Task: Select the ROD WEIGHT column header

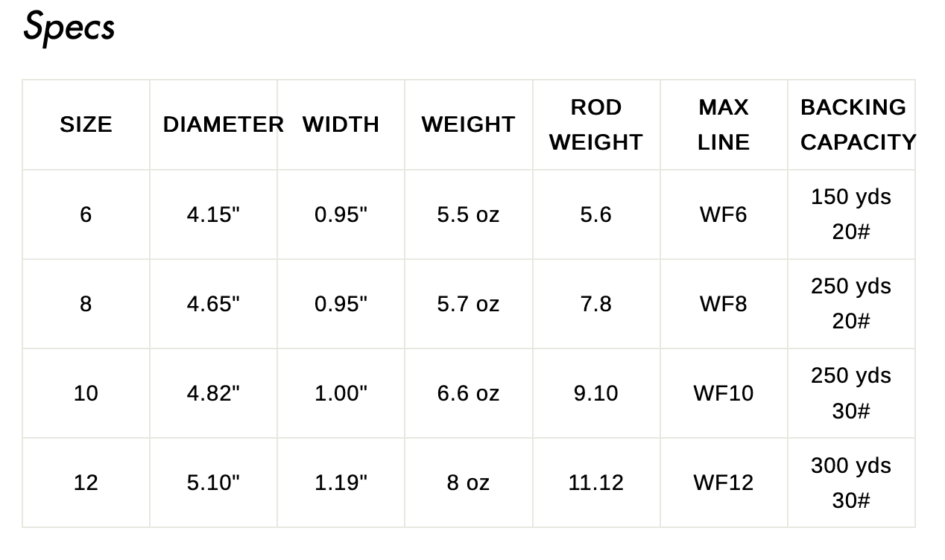Action: (596, 124)
